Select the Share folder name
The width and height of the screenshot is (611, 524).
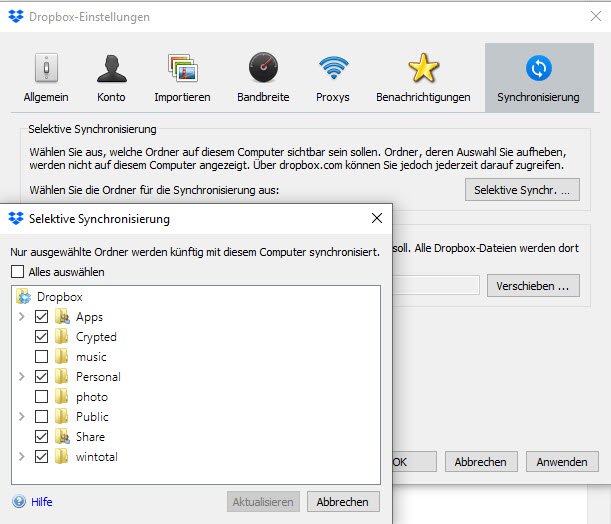click(90, 437)
